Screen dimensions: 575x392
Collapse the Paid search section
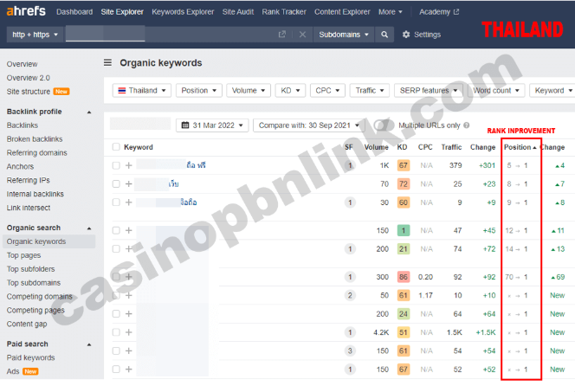pyautogui.click(x=89, y=344)
